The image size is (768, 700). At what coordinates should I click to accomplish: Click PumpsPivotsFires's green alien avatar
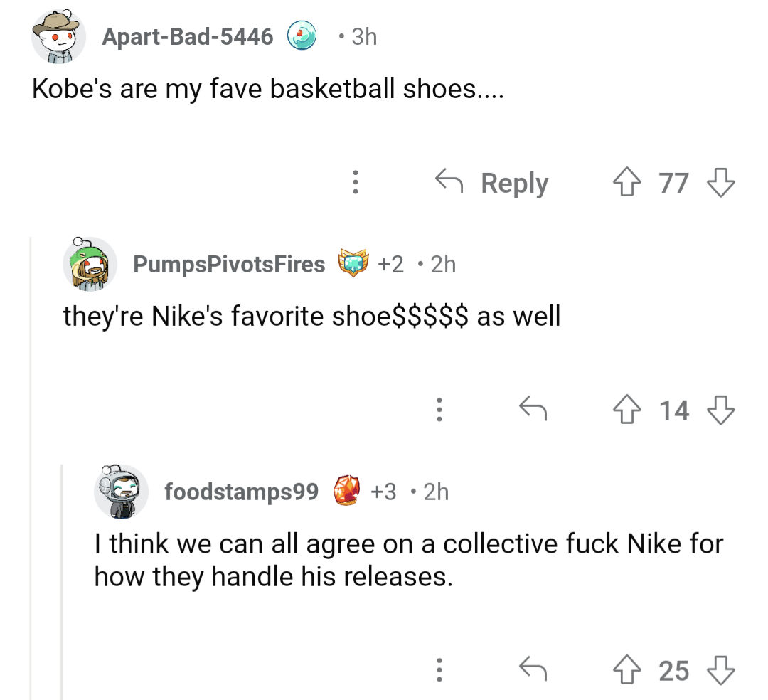pos(89,263)
